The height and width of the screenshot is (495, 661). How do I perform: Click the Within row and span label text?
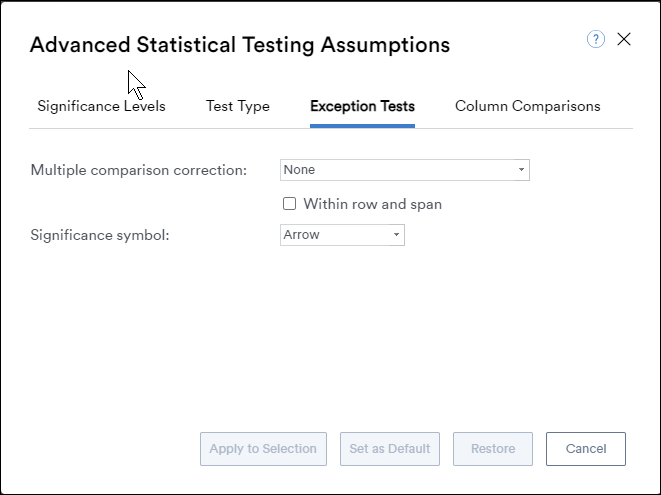[x=373, y=204]
